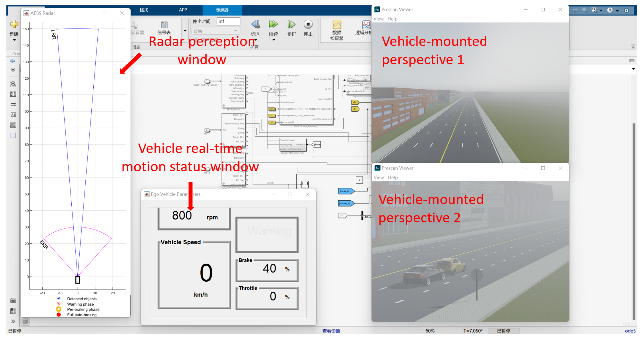Stop the simulation with 停止 button
This screenshot has height=339, width=644.
coord(308,25)
